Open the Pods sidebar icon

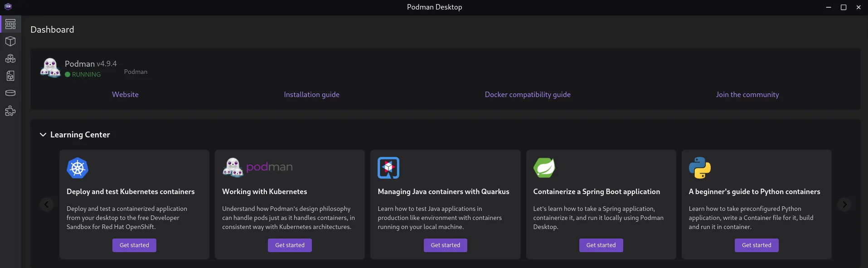(10, 58)
